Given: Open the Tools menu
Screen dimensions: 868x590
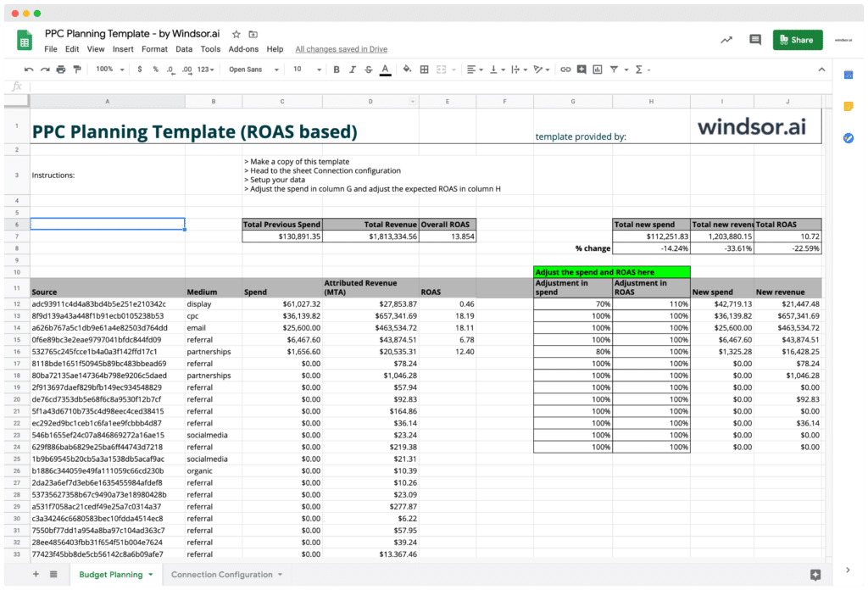Looking at the screenshot, I should click(210, 49).
